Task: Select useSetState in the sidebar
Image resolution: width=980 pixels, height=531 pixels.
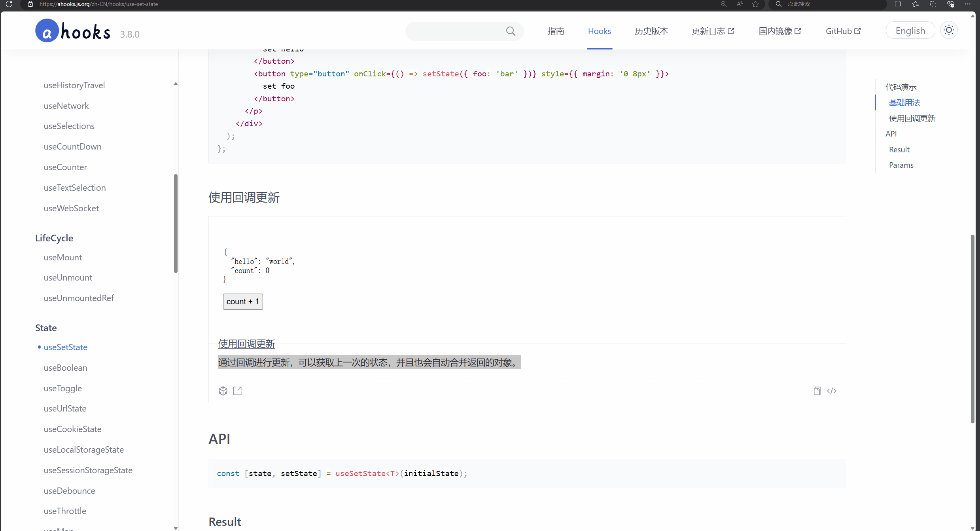Action: (x=65, y=347)
